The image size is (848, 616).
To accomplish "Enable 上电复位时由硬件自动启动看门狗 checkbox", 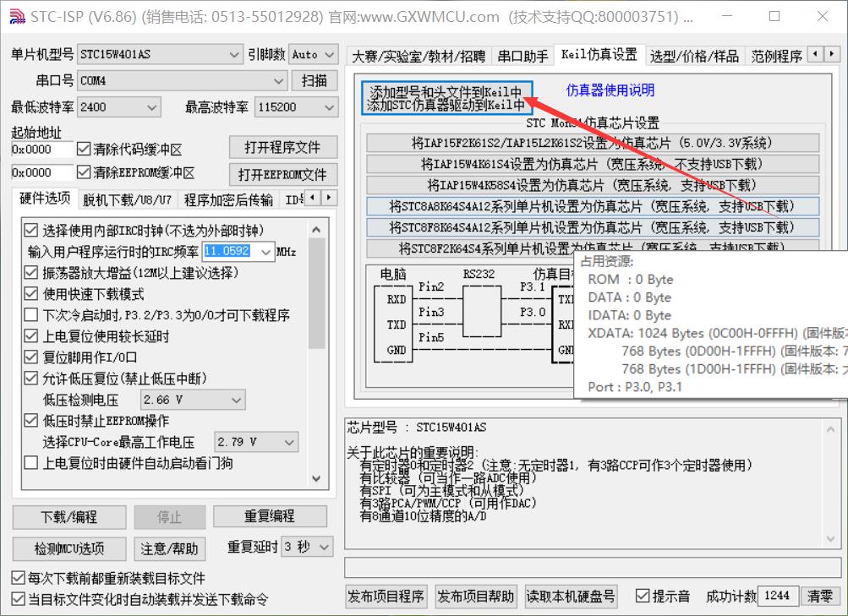I will (x=30, y=463).
